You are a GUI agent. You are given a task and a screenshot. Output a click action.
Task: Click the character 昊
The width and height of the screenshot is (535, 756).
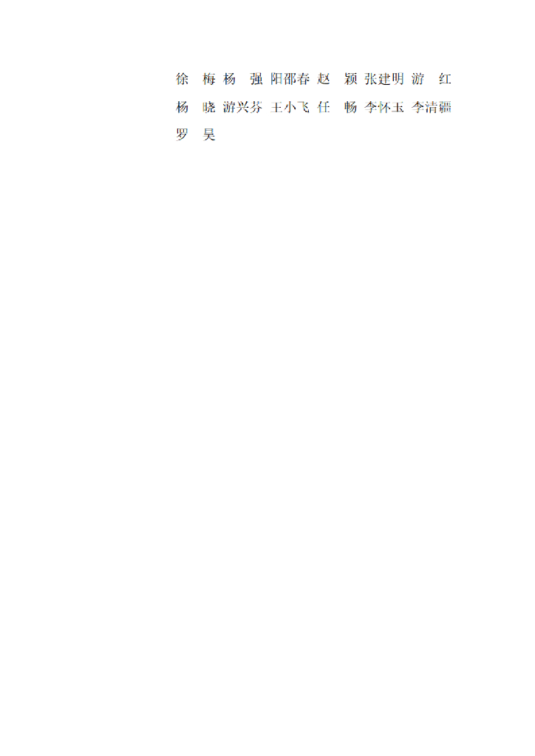(x=209, y=135)
